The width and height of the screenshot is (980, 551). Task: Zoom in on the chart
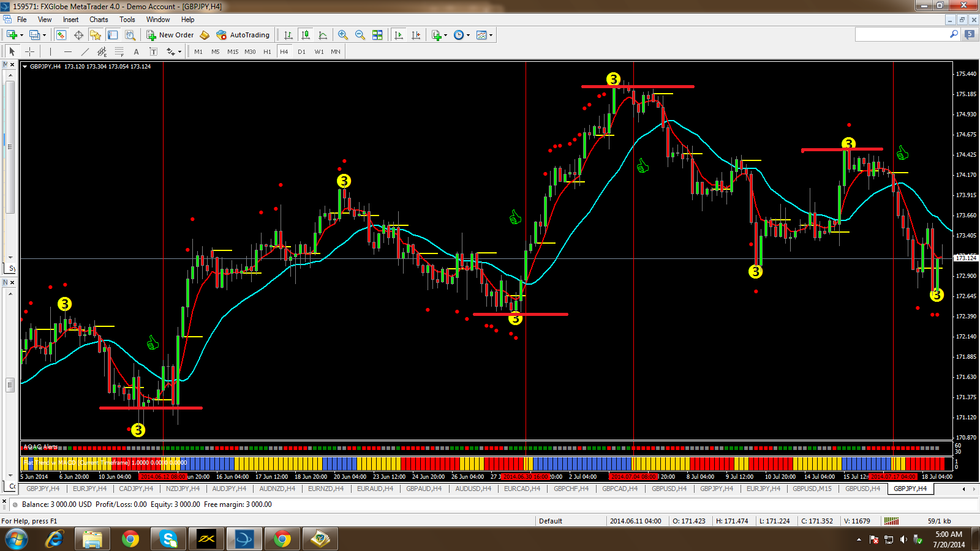point(343,35)
